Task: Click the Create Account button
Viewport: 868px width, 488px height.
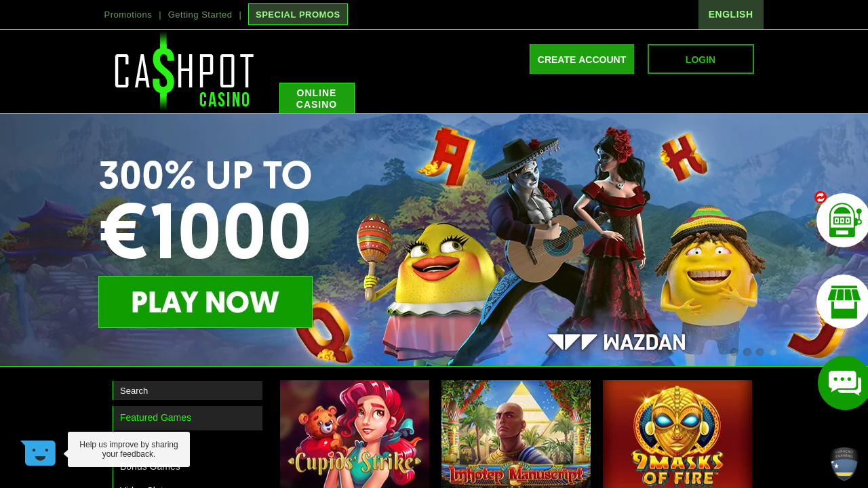Action: click(x=582, y=59)
